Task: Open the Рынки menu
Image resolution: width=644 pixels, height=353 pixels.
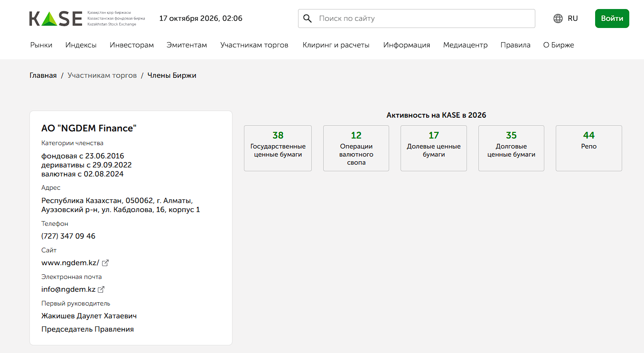Action: coord(41,45)
